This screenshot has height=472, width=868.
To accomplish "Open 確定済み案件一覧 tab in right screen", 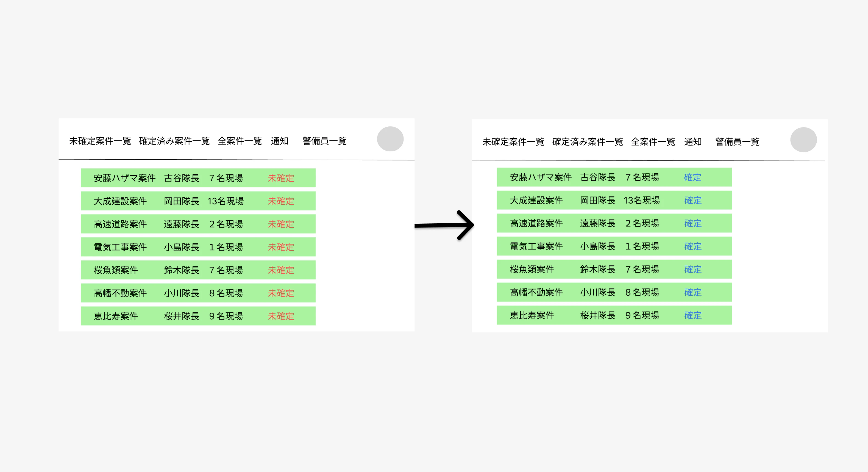I will tap(587, 141).
